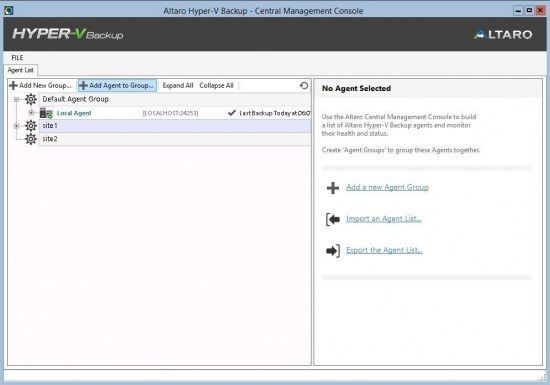Select the site1 group
Image resolution: width=550 pixels, height=385 pixels.
click(x=174, y=126)
